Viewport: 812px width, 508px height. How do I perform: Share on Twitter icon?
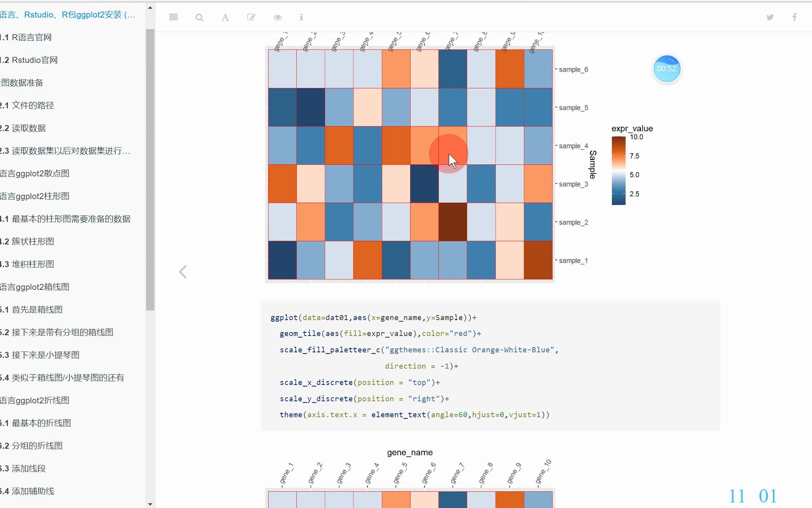[x=770, y=17]
